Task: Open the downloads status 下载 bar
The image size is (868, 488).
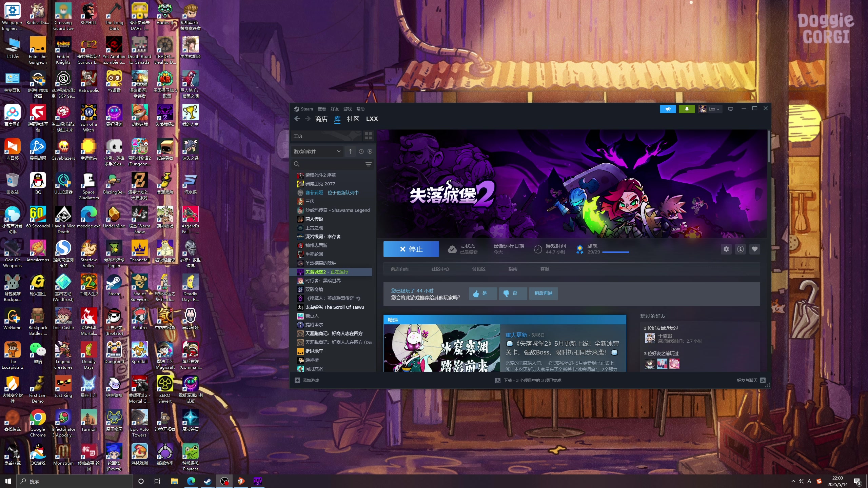Action: click(528, 380)
